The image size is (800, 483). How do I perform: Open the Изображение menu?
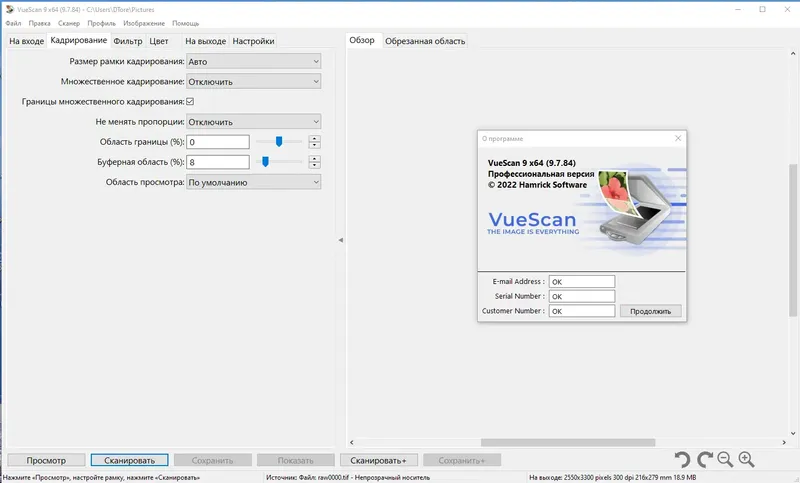[x=144, y=23]
